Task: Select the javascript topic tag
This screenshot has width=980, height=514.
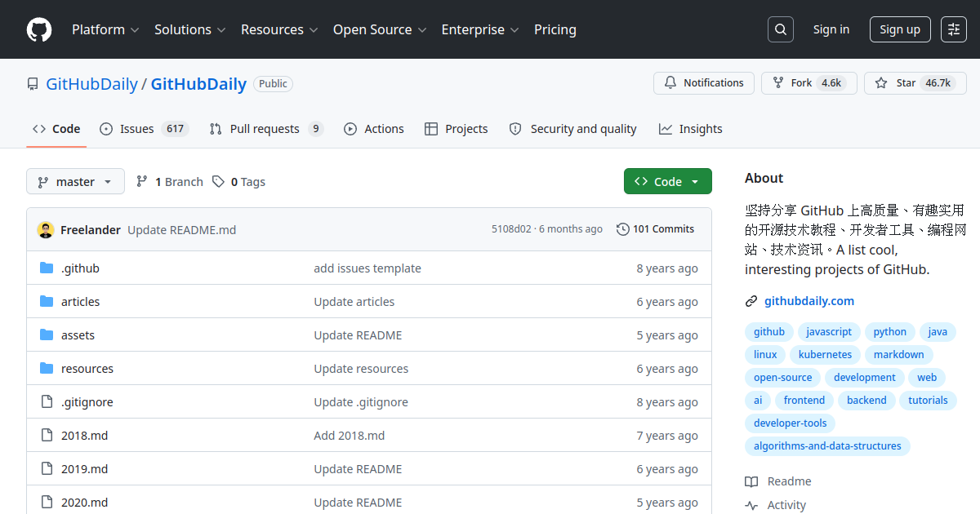Action: [x=829, y=332]
